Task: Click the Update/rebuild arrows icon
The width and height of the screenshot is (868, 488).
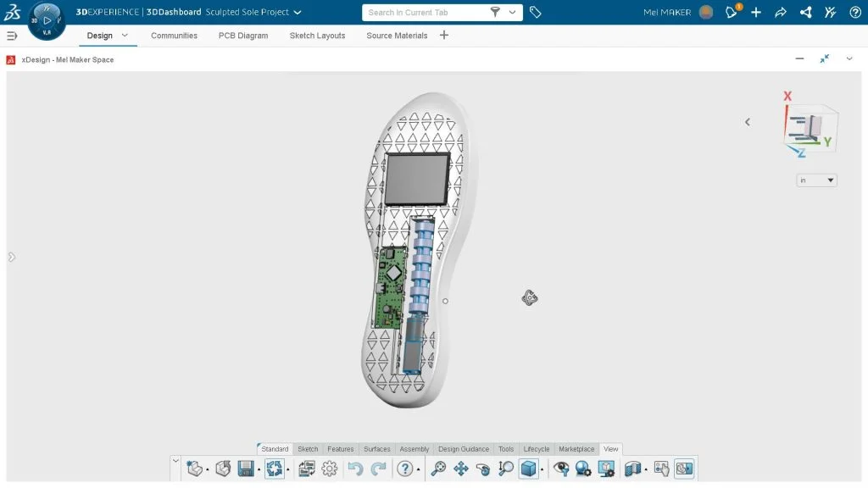Action: 274,469
